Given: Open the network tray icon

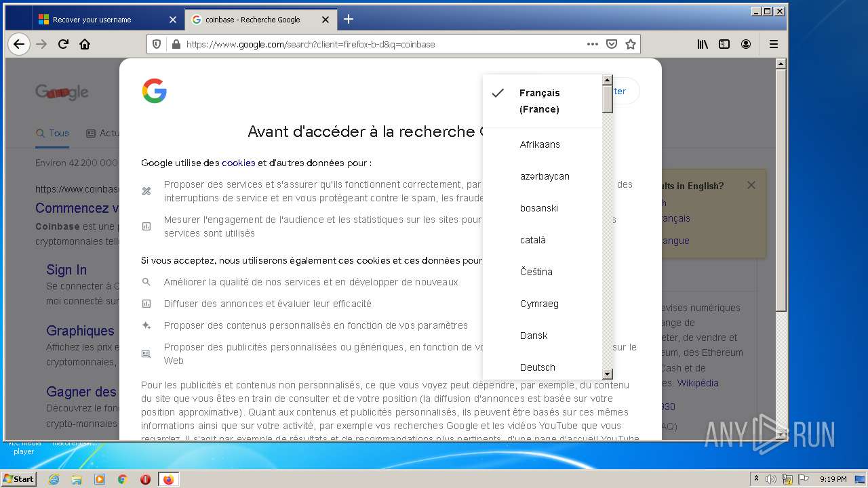Looking at the screenshot, I should pos(787,479).
